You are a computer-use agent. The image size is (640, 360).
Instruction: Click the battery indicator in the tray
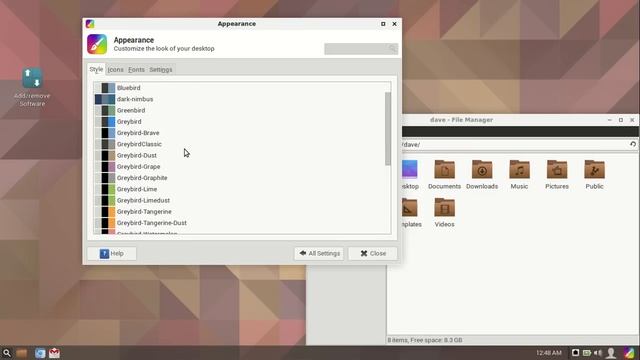point(587,353)
